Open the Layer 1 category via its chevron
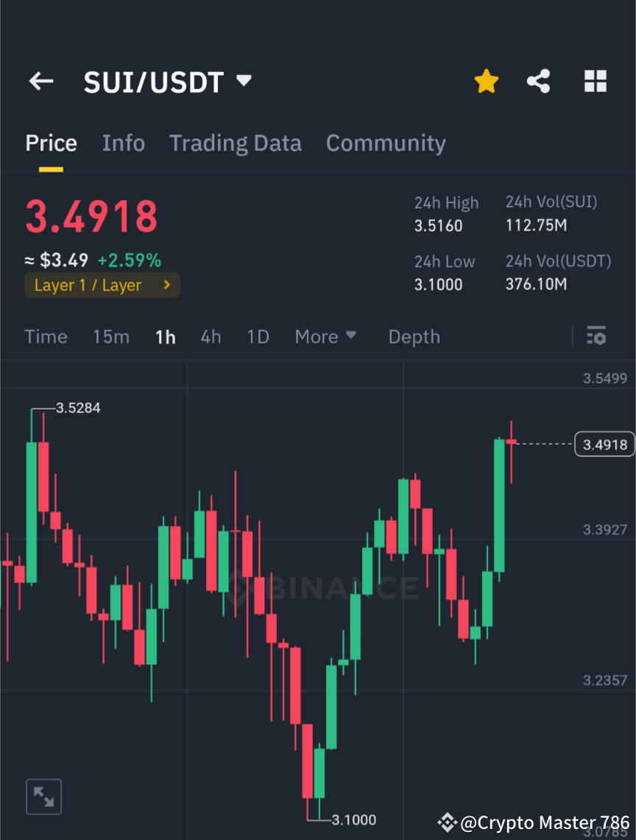This screenshot has width=636, height=840. pyautogui.click(x=166, y=285)
